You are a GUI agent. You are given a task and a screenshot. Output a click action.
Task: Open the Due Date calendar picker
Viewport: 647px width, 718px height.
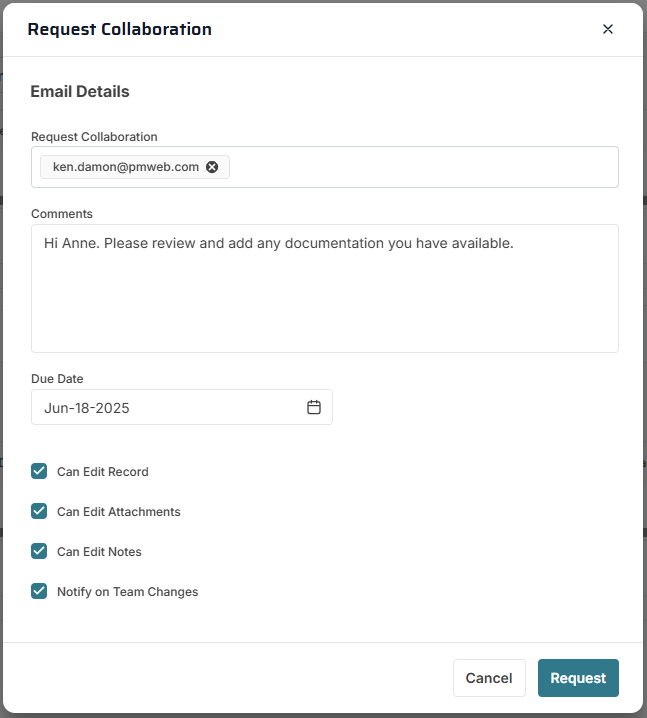314,407
